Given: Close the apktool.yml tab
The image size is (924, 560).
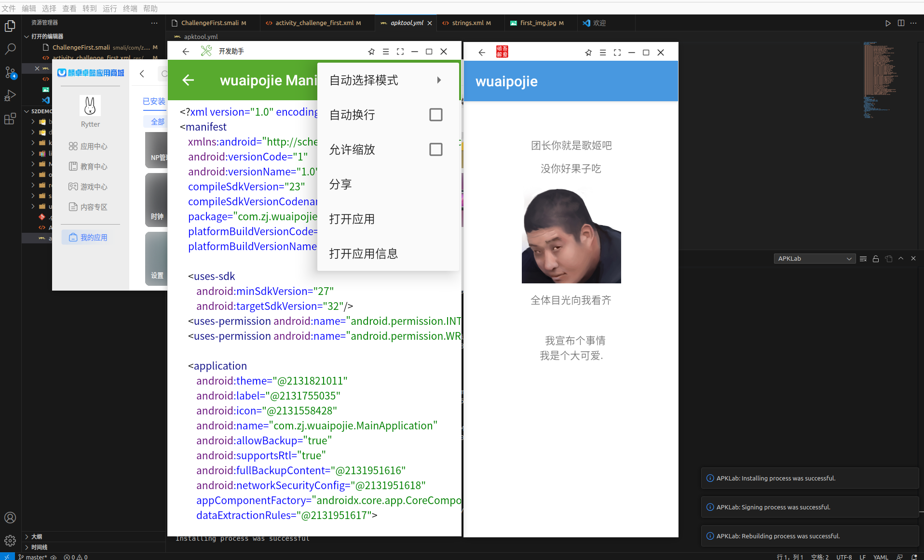Looking at the screenshot, I should click(430, 23).
